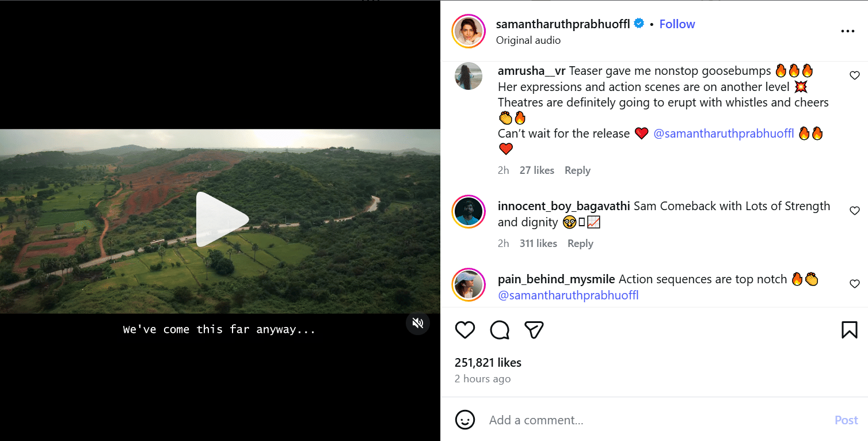View 311 likes on innocent_boy_bagavathi's comment
The height and width of the screenshot is (441, 868).
pyautogui.click(x=538, y=244)
